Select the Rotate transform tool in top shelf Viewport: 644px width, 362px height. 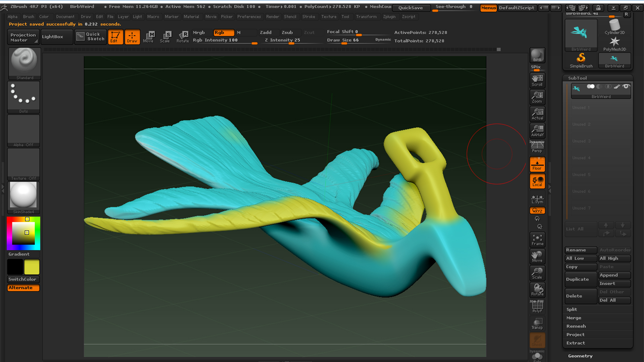[x=183, y=37]
